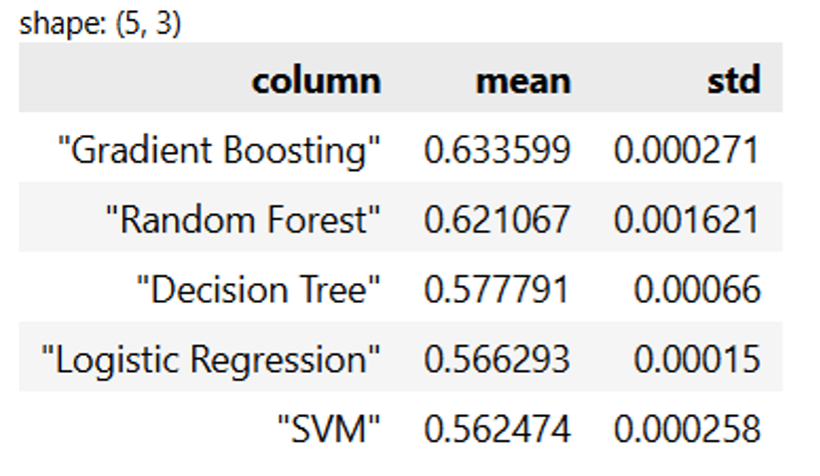This screenshot has height=476, width=820.
Task: Click the std value 0.000271
Action: [x=687, y=150]
